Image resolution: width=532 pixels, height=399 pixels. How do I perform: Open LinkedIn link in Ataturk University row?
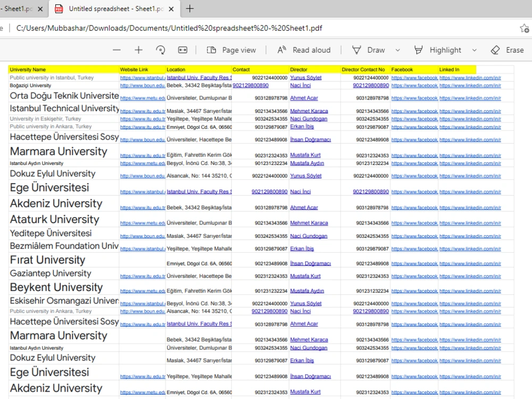470,223
